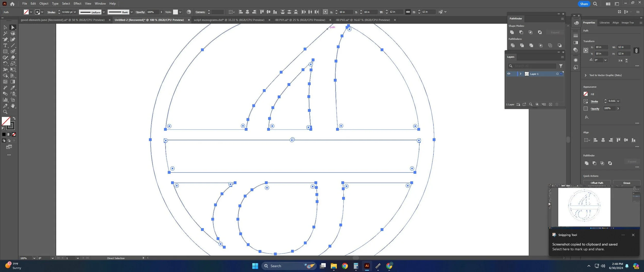Open the Uniform stroke profile dropdown
The width and height of the screenshot is (644, 272).
104,12
